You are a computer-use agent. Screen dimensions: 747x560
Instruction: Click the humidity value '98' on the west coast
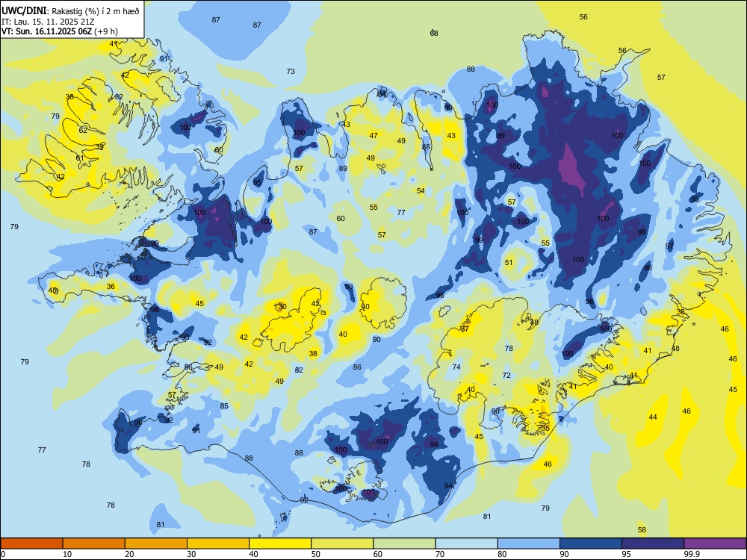pos(155,310)
